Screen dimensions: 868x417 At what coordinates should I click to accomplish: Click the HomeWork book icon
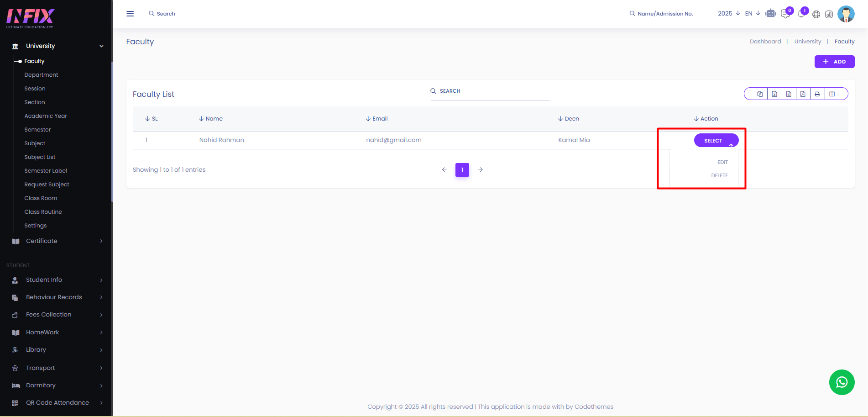(16, 333)
